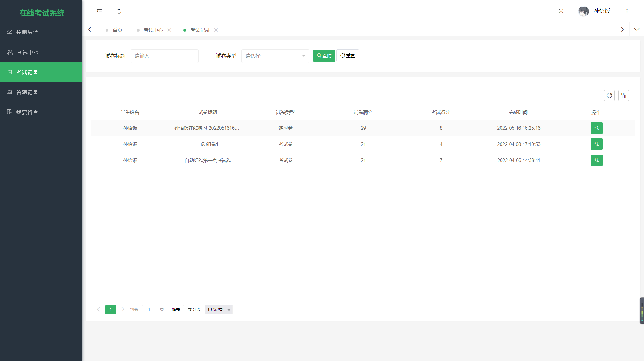Expand the page size dropdown showing 10 条/页

pyautogui.click(x=218, y=309)
